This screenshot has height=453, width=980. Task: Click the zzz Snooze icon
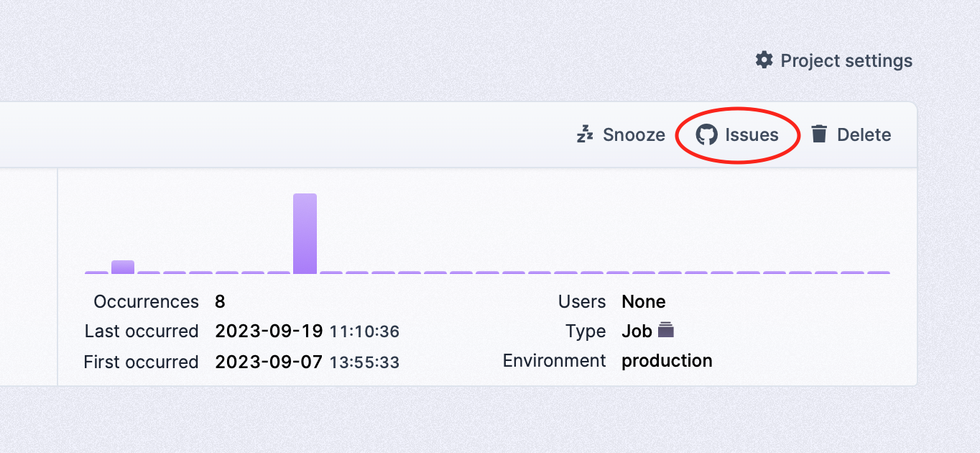586,134
